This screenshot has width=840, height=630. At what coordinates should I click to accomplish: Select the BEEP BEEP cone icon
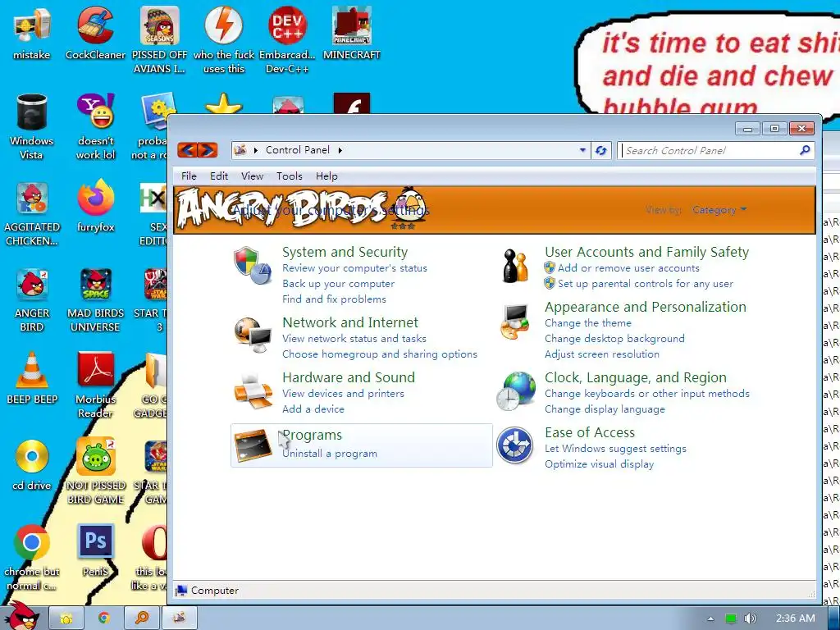(32, 370)
